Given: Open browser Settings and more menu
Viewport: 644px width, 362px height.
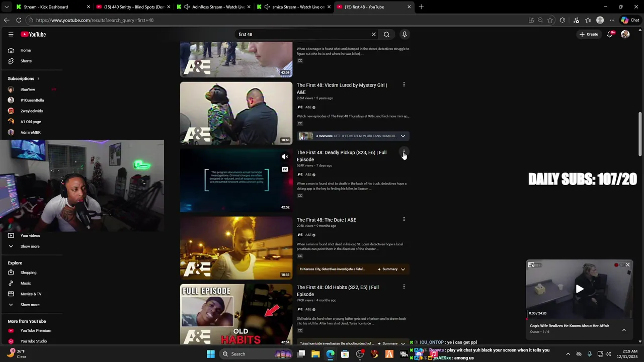Looking at the screenshot, I should coord(612,20).
